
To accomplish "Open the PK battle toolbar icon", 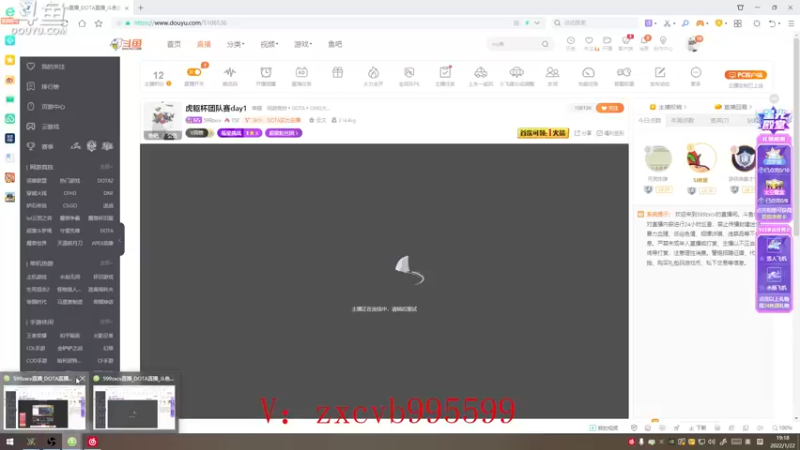I will pyautogui.click(x=409, y=72).
